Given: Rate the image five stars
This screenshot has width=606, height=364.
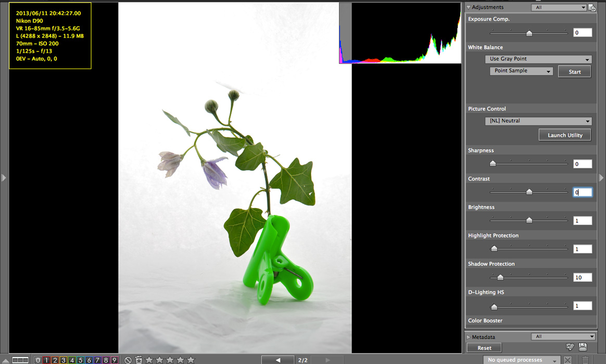Looking at the screenshot, I should 191,360.
